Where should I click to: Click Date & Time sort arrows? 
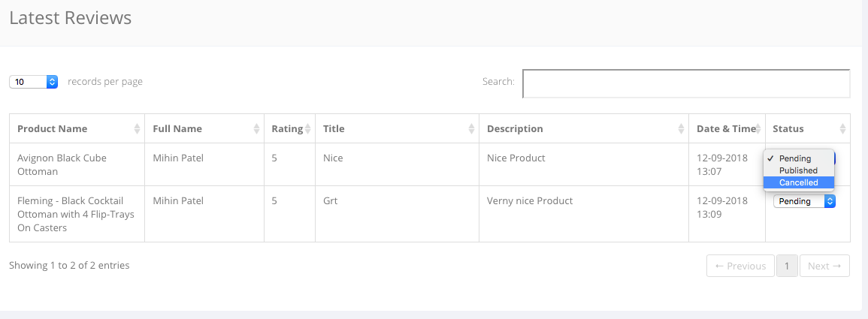click(x=758, y=129)
